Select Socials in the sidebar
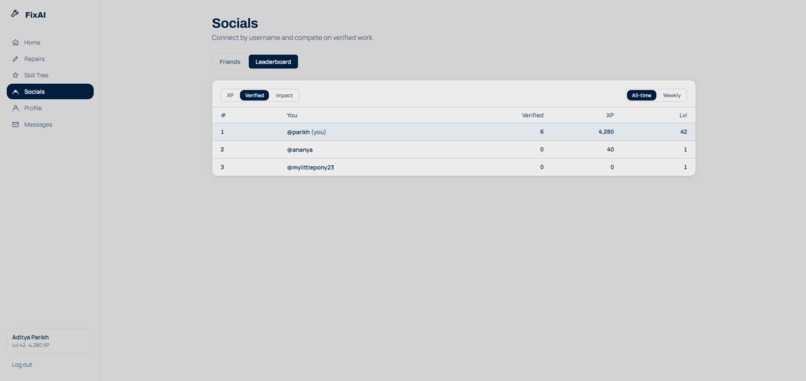806x381 pixels. [x=50, y=92]
